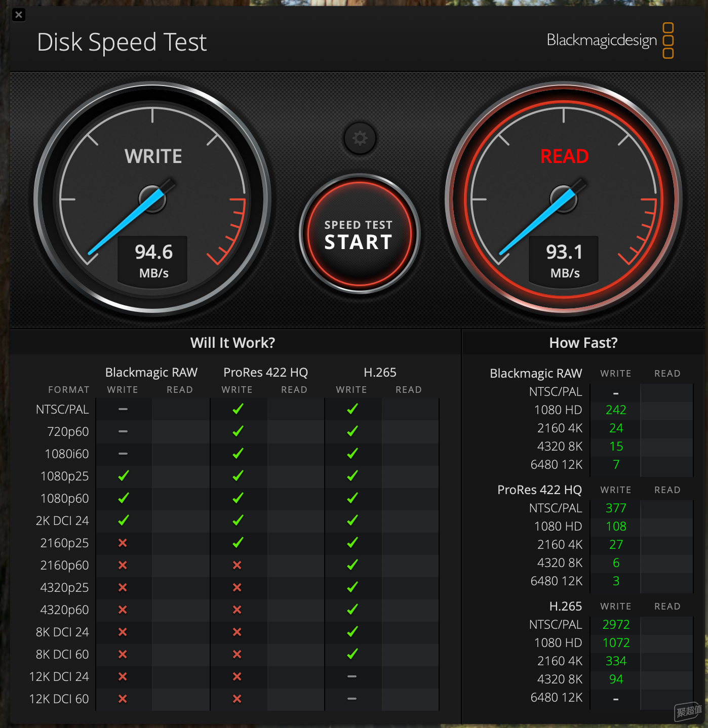
Task: Click H.265 2160 4K value 334
Action: click(616, 661)
